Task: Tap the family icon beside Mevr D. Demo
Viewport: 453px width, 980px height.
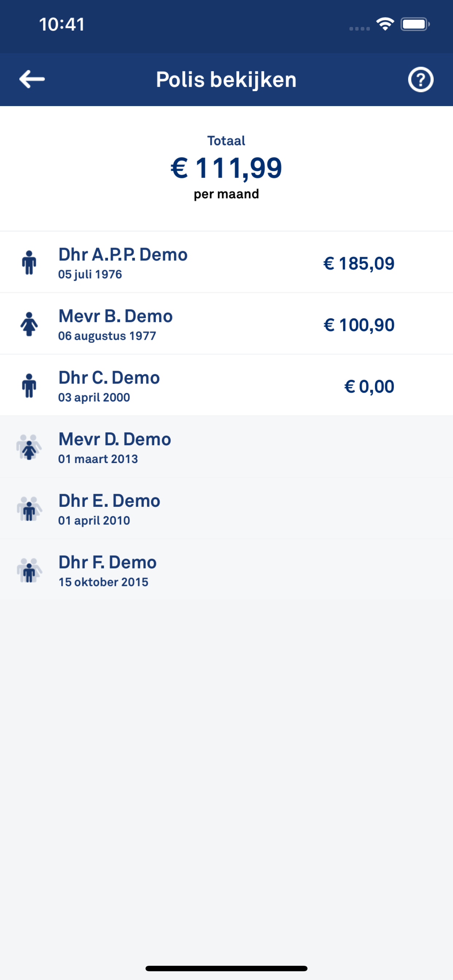Action: [x=29, y=447]
